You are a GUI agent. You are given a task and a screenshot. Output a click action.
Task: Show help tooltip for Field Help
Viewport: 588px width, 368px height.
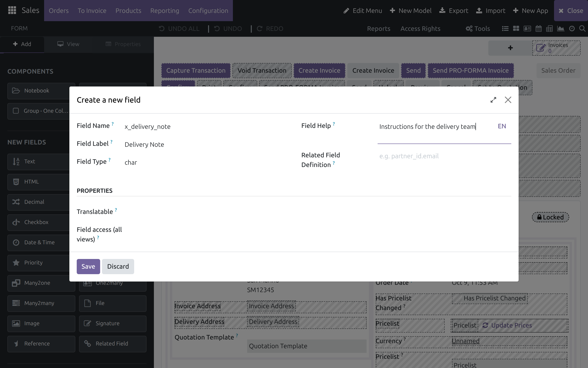334,124
